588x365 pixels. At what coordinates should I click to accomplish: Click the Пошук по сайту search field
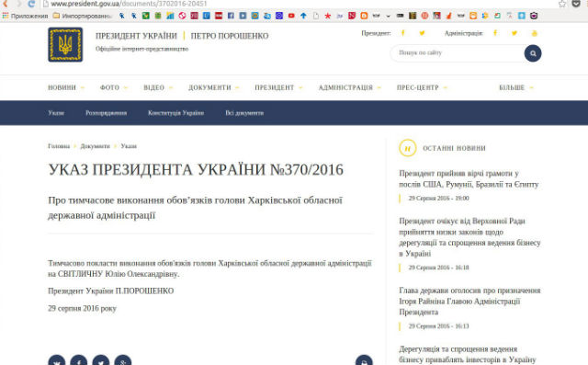(458, 53)
